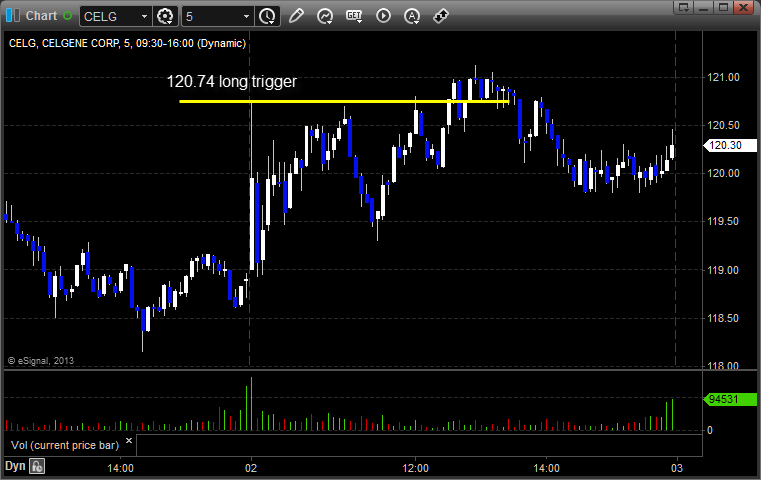Screen dimensions: 761x480
Task: Click the 119.50 price axis label
Action: [724, 221]
